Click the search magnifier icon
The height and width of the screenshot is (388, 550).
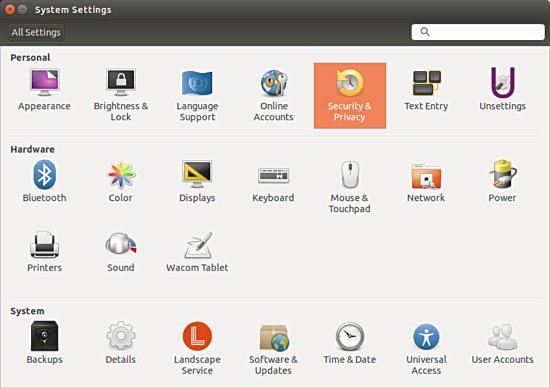pyautogui.click(x=425, y=32)
